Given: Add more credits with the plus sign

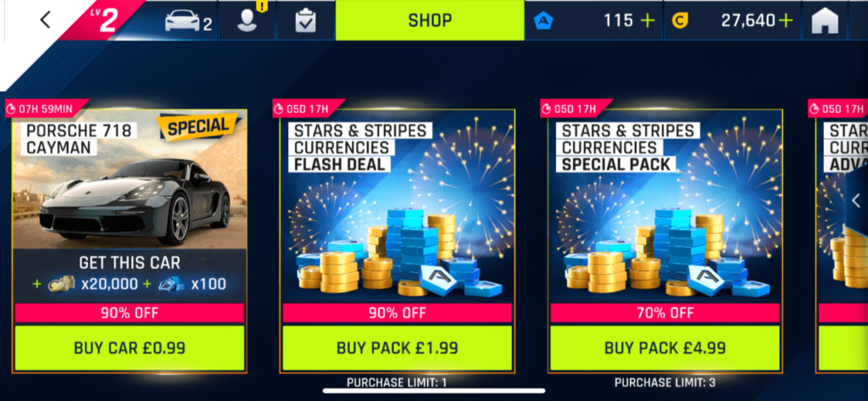Looking at the screenshot, I should (x=785, y=21).
